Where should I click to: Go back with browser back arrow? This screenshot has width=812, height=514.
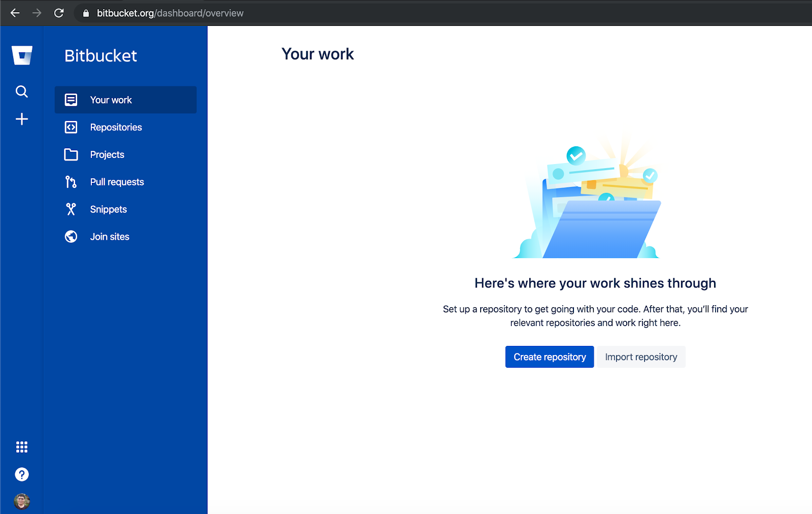click(15, 13)
